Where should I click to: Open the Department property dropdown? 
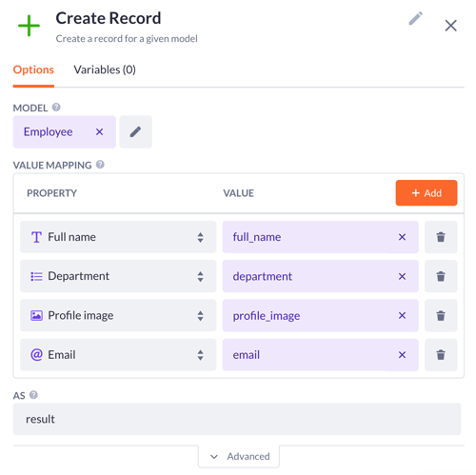pyautogui.click(x=118, y=276)
